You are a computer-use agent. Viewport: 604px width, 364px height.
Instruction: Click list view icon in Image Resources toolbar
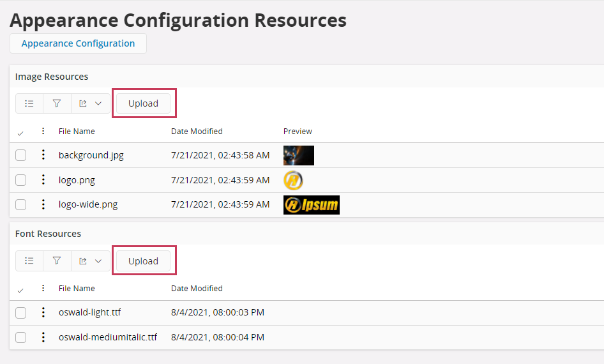click(29, 103)
